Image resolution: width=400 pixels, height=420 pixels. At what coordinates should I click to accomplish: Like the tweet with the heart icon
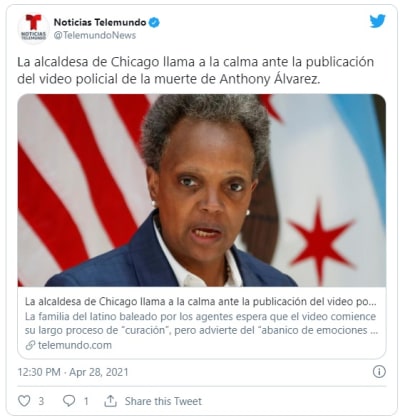24,401
